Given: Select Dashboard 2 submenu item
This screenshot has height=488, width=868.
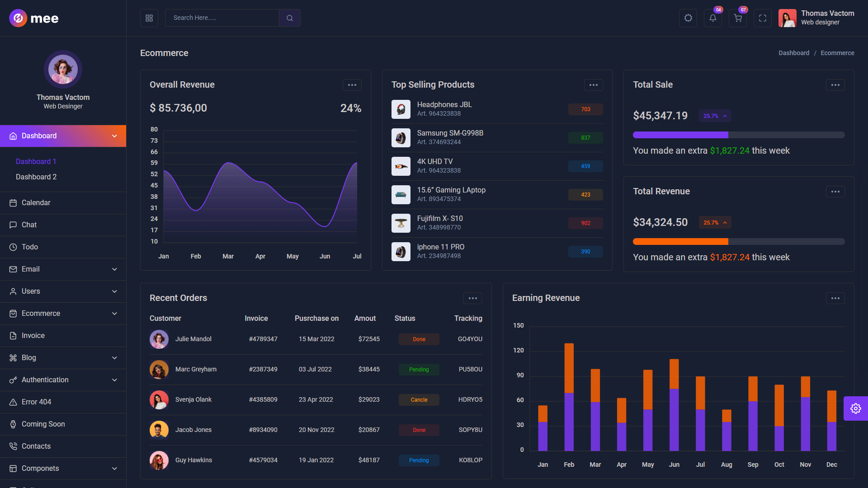Looking at the screenshot, I should 36,177.
